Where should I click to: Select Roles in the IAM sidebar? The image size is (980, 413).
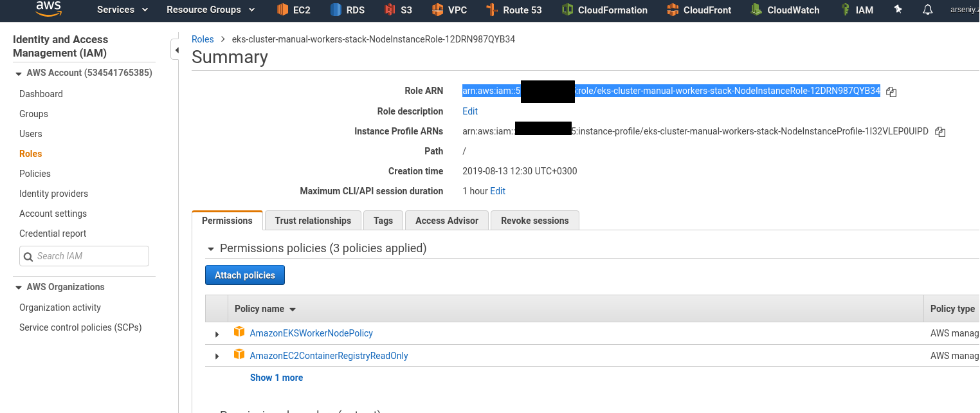click(x=31, y=154)
